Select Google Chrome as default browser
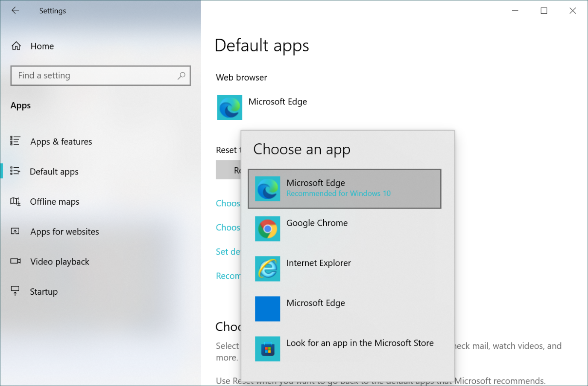This screenshot has height=386, width=588. click(x=344, y=229)
